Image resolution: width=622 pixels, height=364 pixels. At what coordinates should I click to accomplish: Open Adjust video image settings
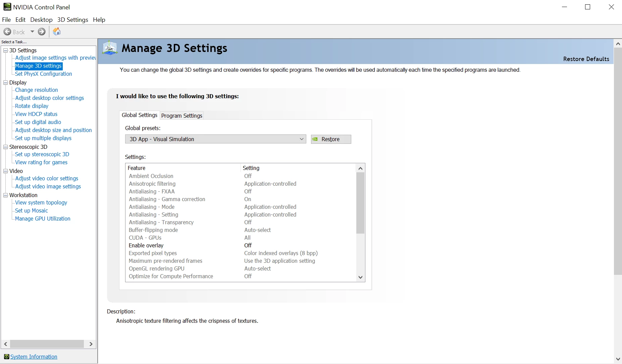coord(48,186)
